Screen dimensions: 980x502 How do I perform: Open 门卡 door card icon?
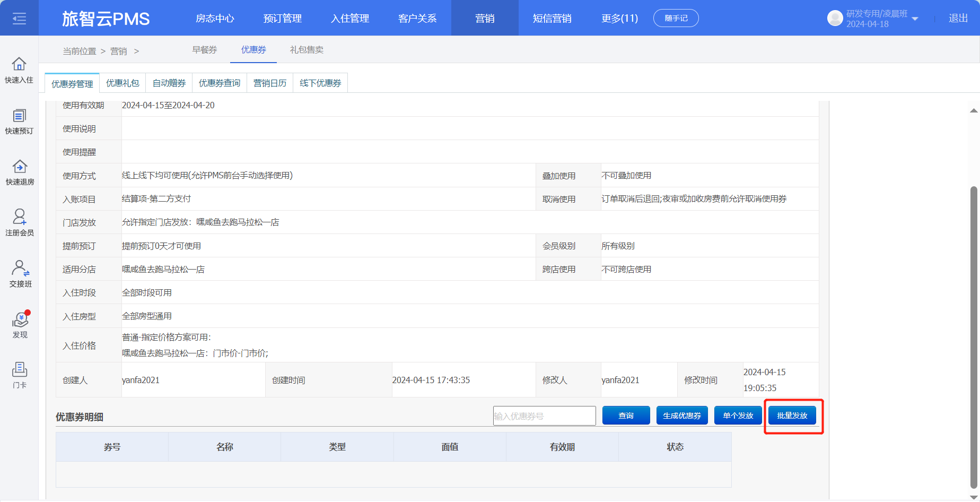[20, 375]
